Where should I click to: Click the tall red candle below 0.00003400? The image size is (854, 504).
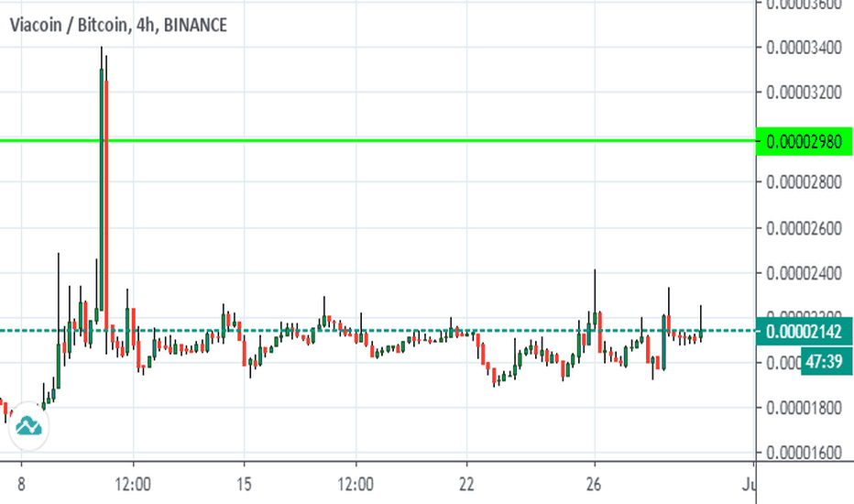pyautogui.click(x=106, y=204)
